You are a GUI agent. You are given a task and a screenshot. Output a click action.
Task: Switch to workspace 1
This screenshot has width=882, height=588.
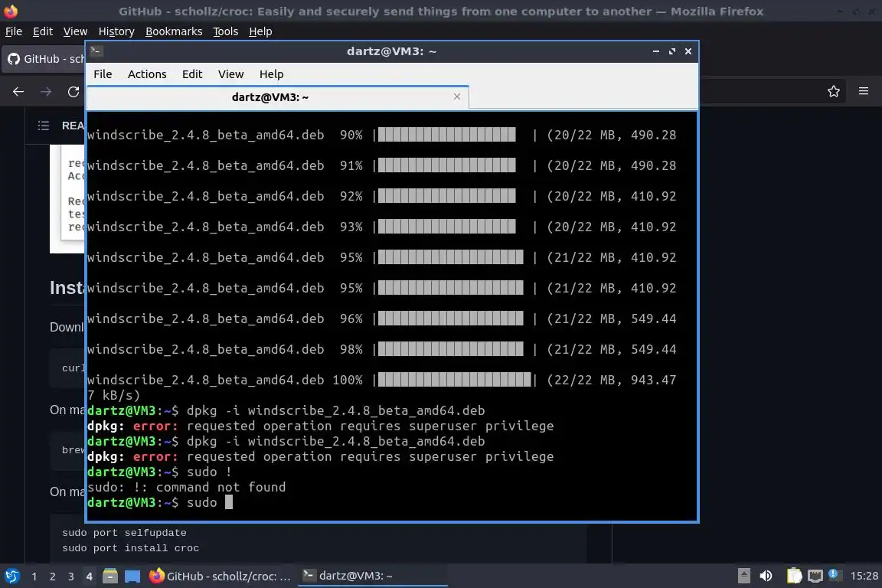tap(34, 577)
